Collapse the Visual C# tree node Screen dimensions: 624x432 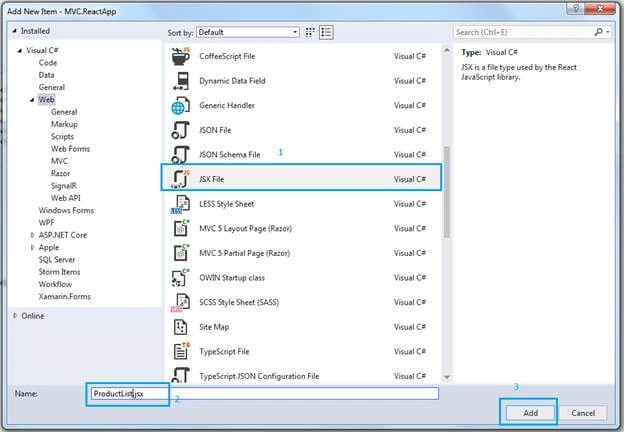[x=20, y=51]
